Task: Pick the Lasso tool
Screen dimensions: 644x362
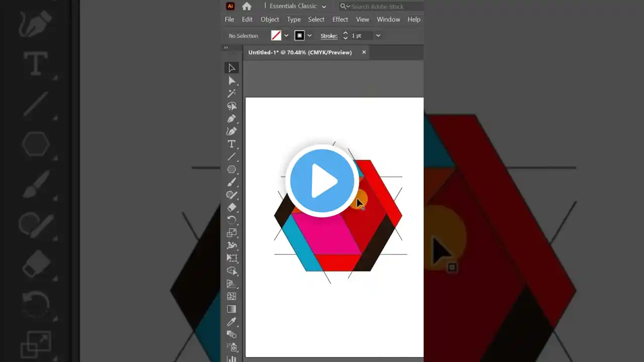Action: click(231, 106)
